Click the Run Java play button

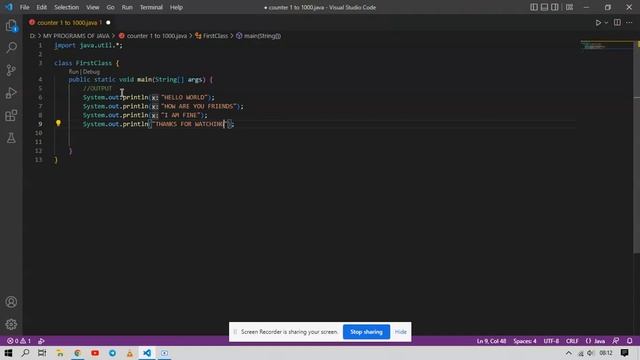pos(598,23)
